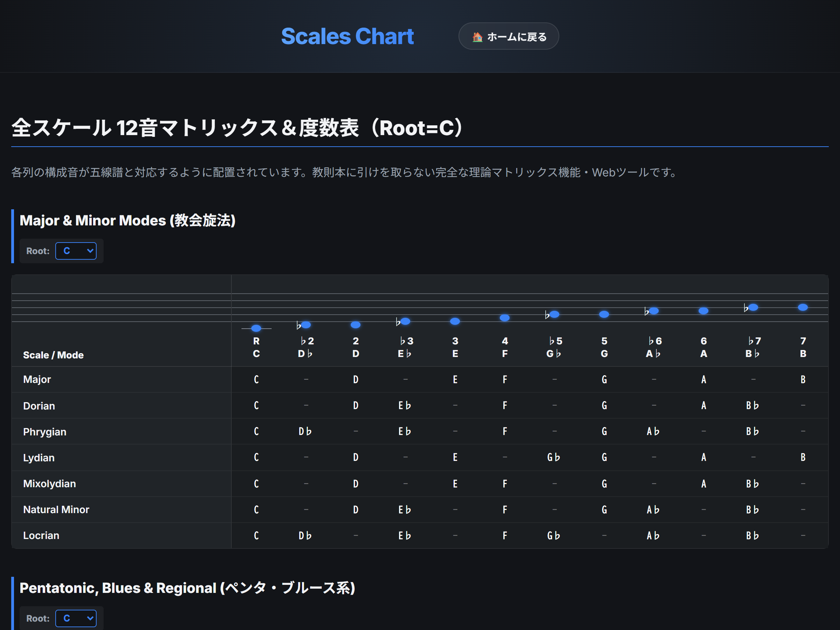Click the home icon inside the return button
840x630 pixels.
coord(478,36)
